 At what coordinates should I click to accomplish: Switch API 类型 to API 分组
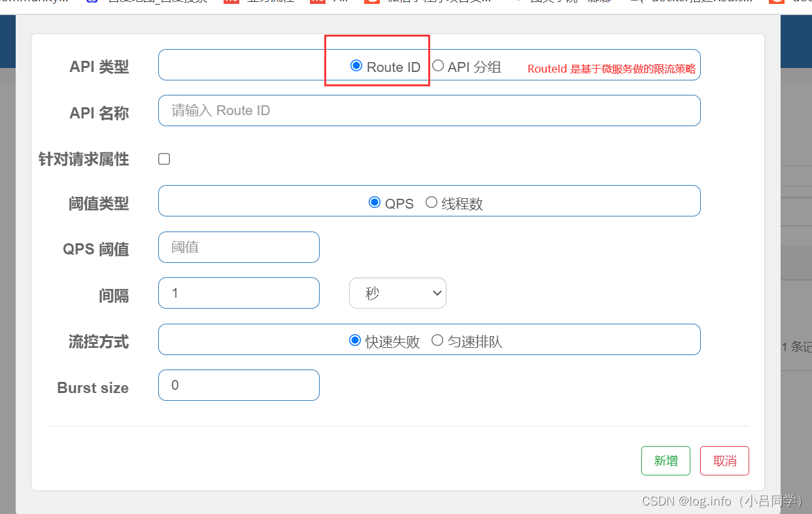coord(438,65)
